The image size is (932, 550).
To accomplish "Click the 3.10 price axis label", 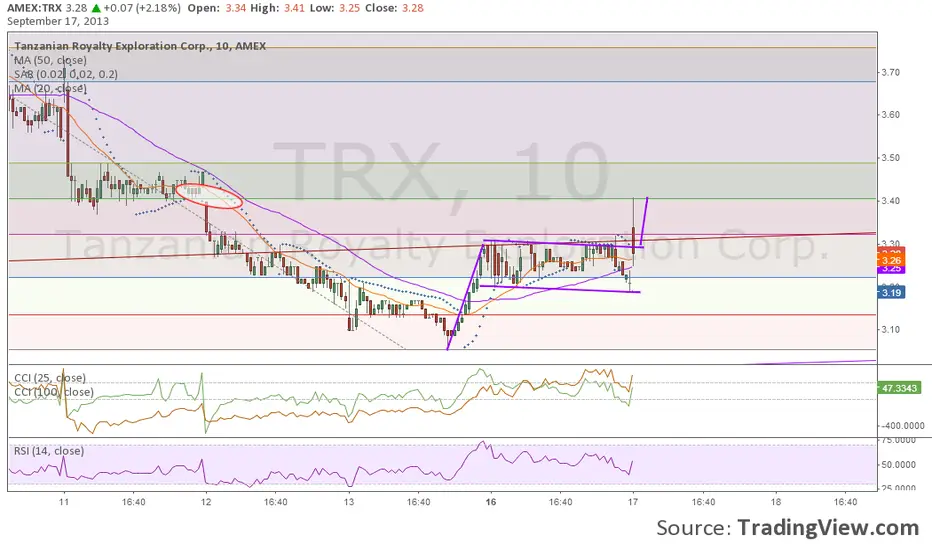I will pos(890,329).
